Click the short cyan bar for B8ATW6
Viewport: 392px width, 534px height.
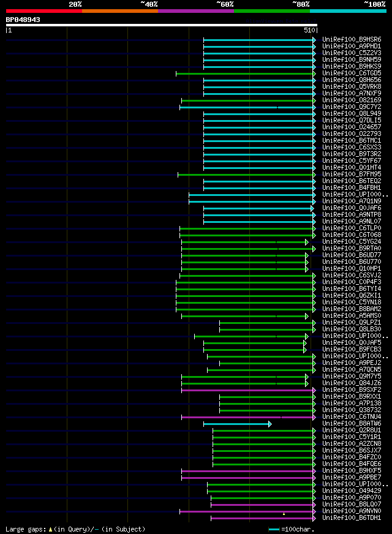pyautogui.click(x=236, y=424)
